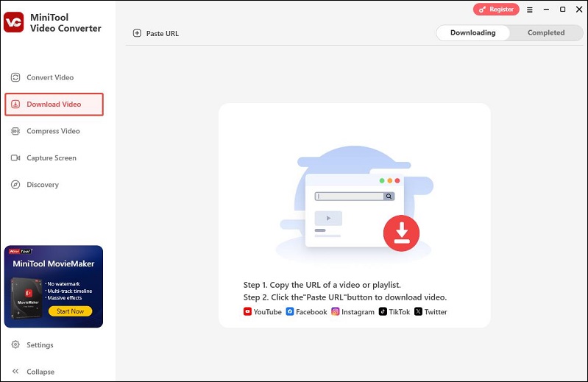Click the MiniTool MovieMaker ad title
This screenshot has height=382, width=588.
[x=54, y=263]
